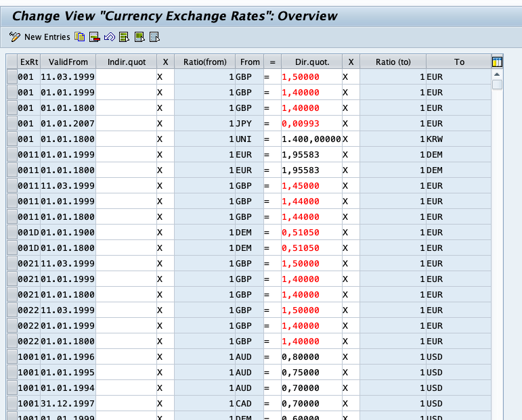
Task: Click Indir.quot field in 1001 01.01.1996 row
Action: coord(126,357)
